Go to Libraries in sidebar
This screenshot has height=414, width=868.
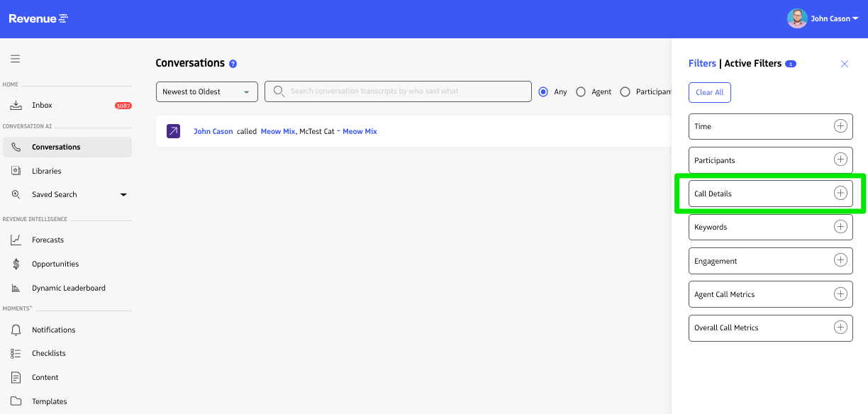click(46, 171)
